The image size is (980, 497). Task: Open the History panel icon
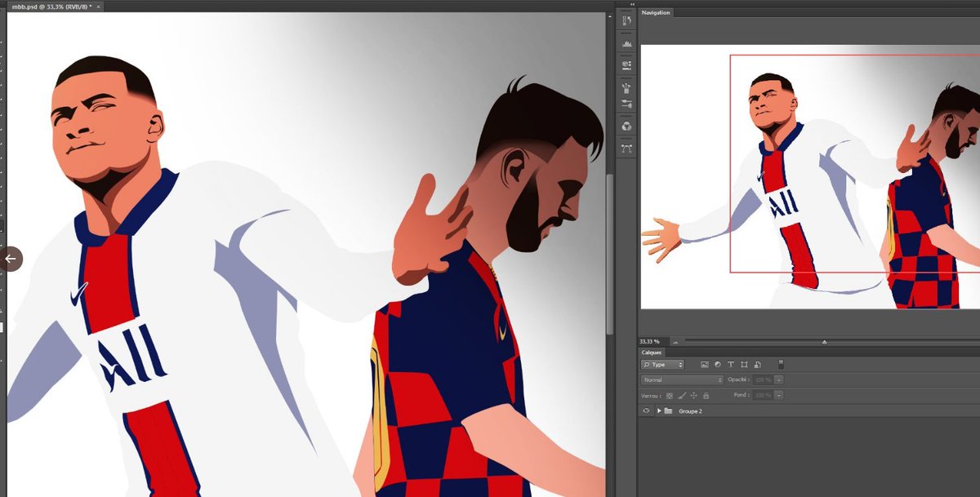[627, 20]
